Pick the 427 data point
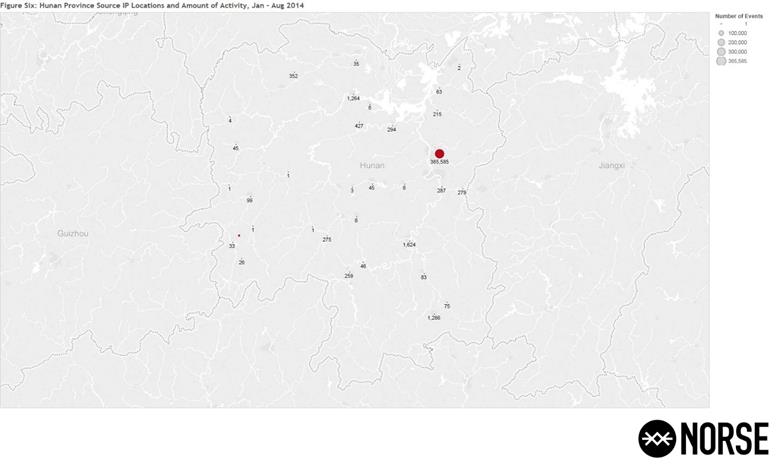The width and height of the screenshot is (780, 466). (x=359, y=126)
